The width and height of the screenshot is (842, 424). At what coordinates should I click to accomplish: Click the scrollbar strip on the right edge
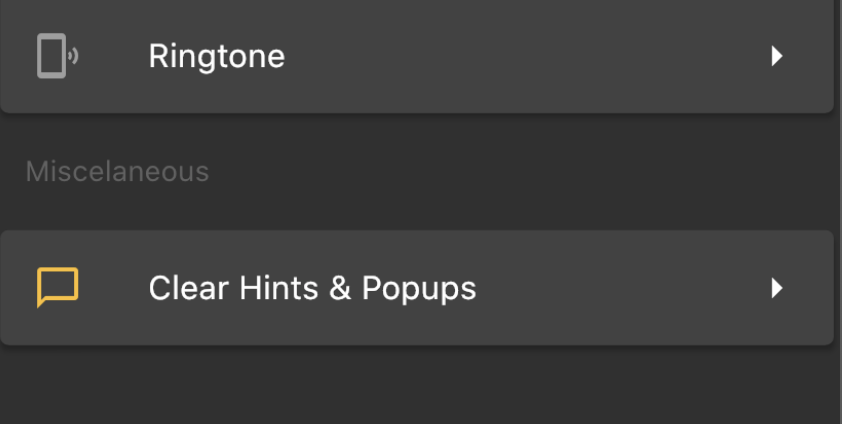pos(838,200)
